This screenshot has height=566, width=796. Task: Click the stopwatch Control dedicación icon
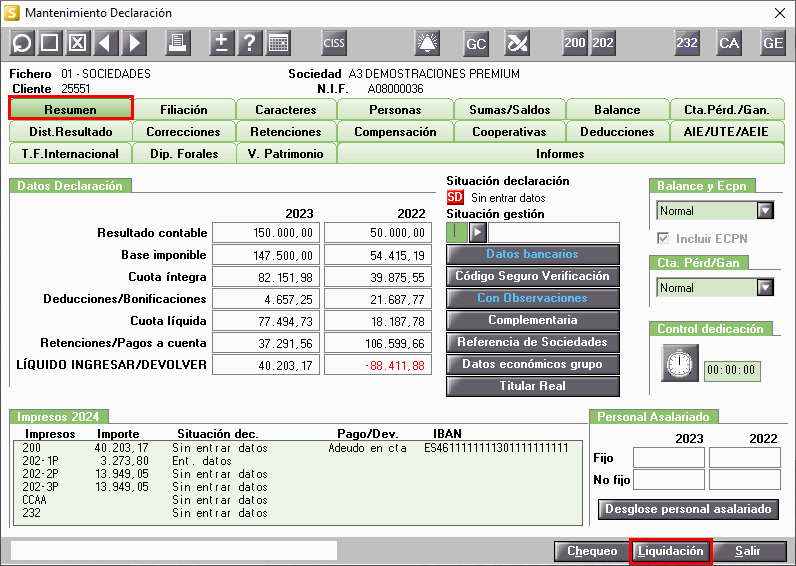(680, 363)
